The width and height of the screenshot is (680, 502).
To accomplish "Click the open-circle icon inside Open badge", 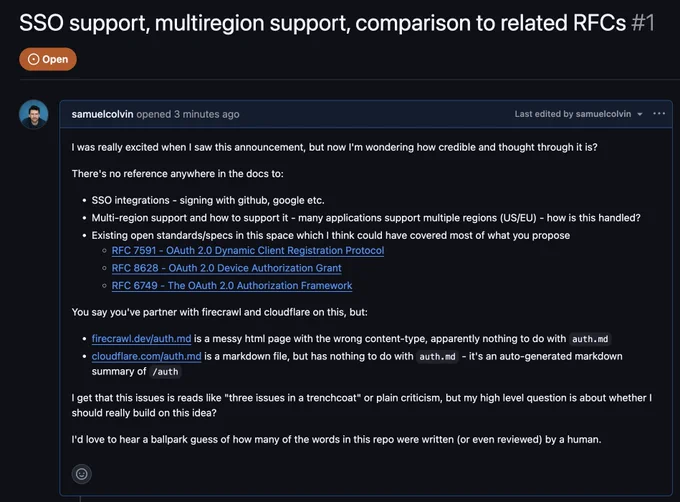I will click(x=33, y=59).
